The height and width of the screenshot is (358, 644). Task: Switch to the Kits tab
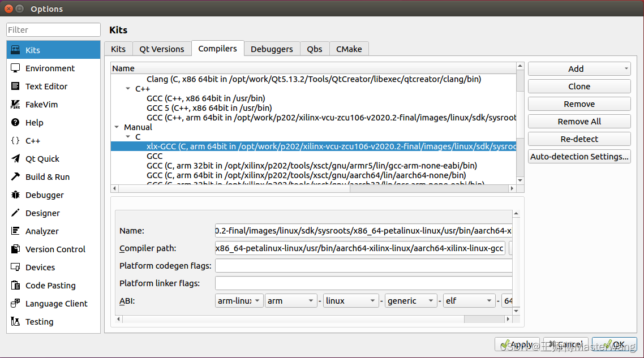[x=118, y=49]
